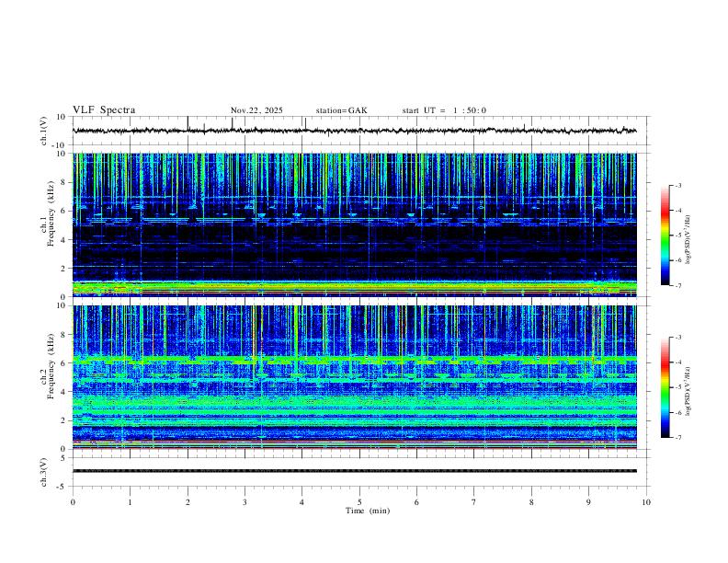This screenshot has height=563, width=728.
Task: Click the 'Time (min)' axis label
Action: tap(368, 511)
